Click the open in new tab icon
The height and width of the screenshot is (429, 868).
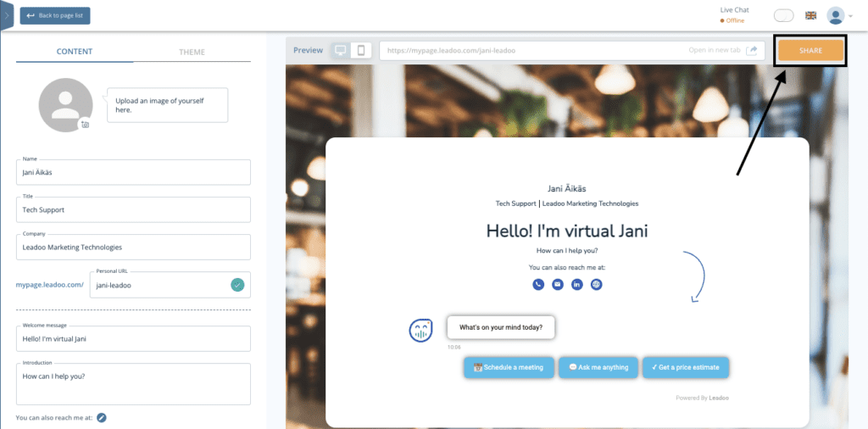(752, 50)
